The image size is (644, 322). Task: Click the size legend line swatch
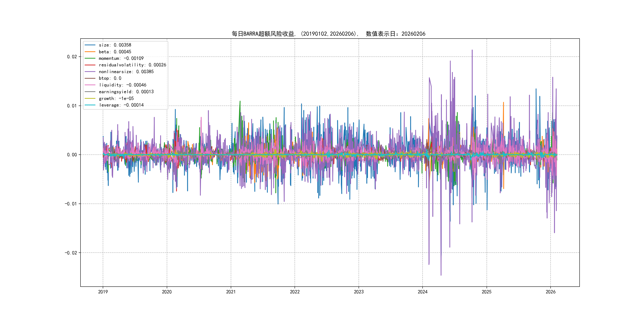(x=90, y=45)
